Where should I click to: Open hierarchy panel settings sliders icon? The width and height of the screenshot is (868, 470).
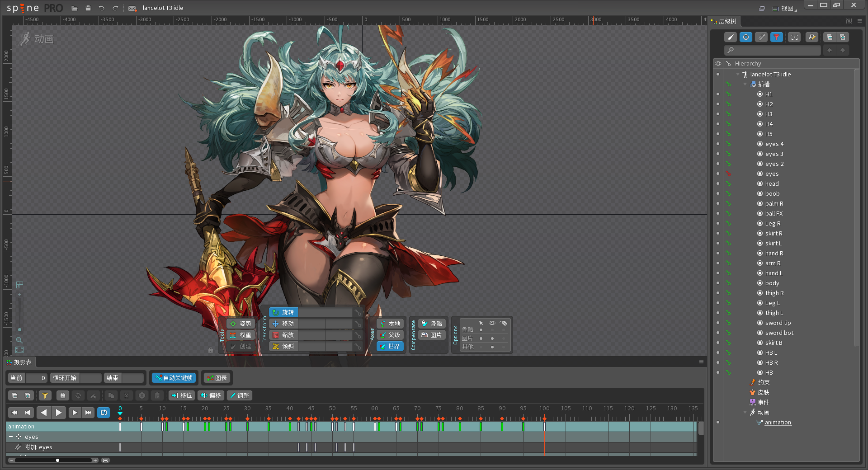click(849, 21)
